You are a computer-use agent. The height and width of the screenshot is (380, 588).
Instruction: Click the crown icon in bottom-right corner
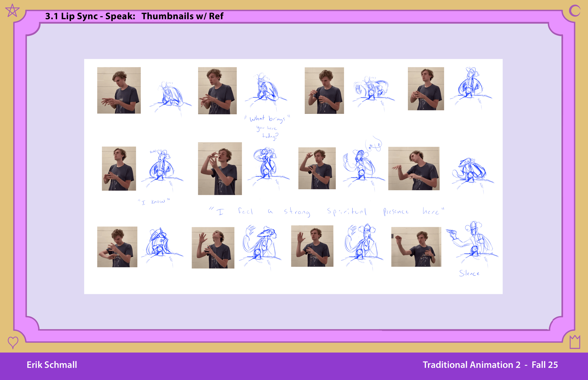575,342
